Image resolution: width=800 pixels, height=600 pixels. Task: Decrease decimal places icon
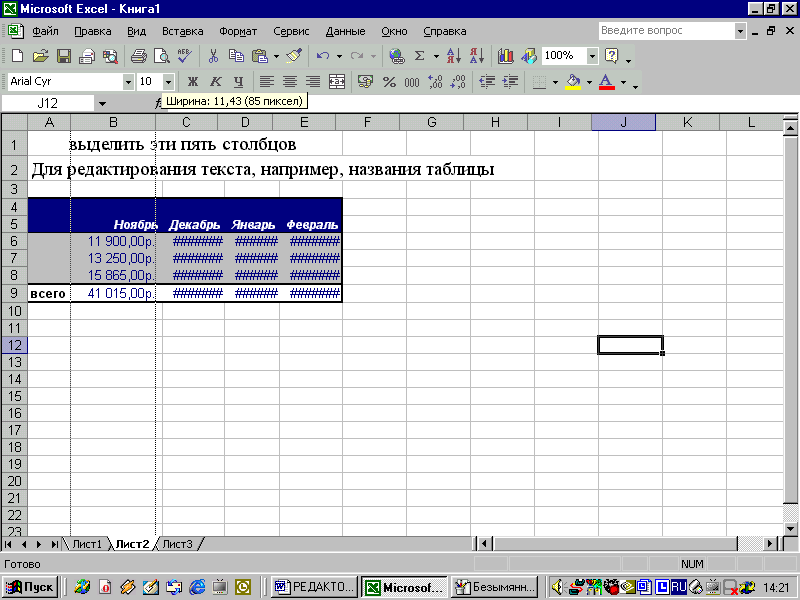458,82
